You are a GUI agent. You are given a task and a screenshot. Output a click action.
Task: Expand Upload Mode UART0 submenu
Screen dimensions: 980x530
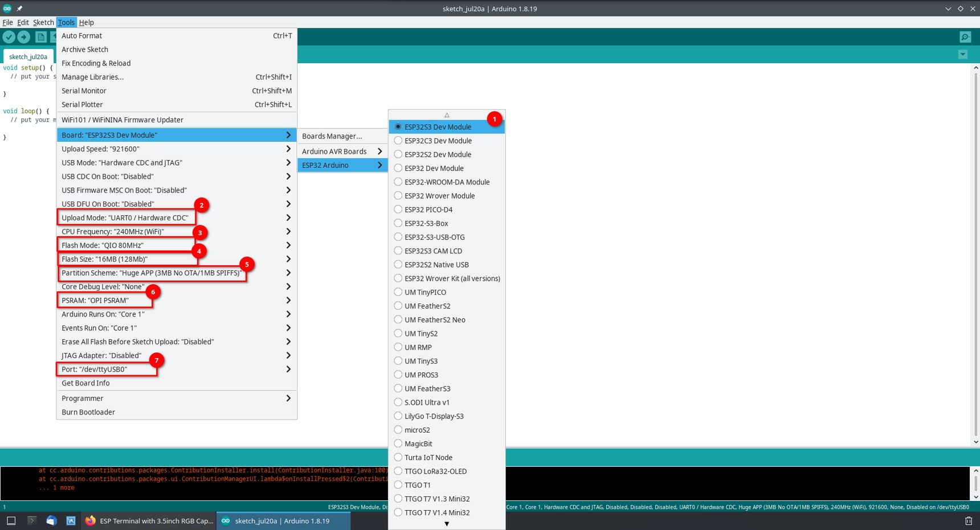177,217
